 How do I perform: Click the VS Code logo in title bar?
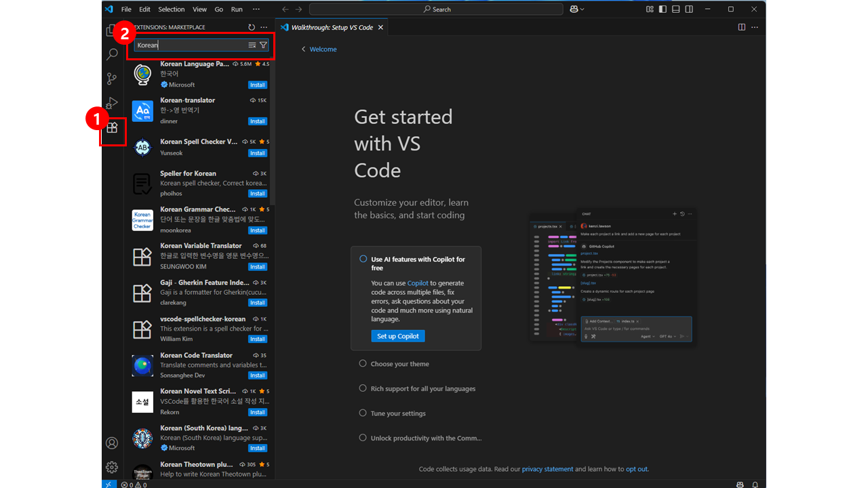point(108,9)
